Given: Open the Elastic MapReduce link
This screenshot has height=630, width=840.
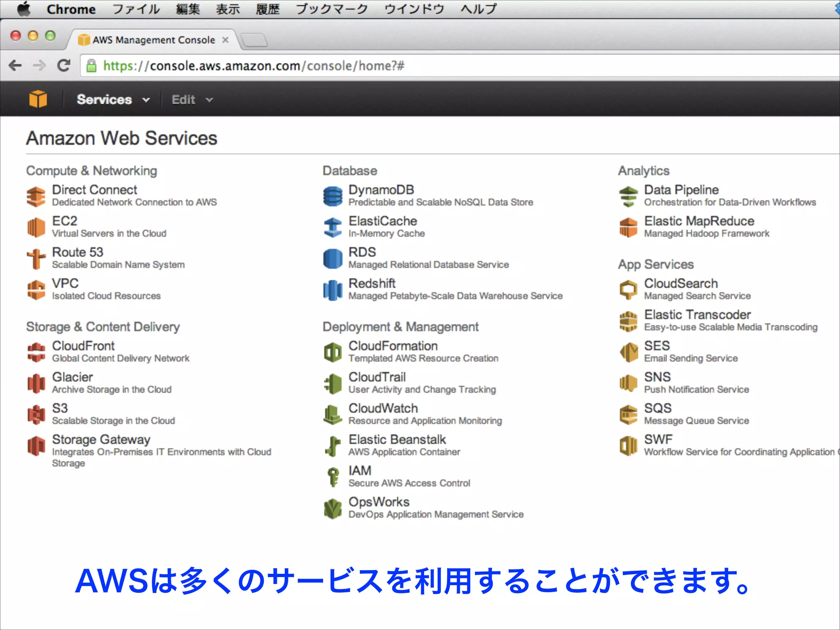Looking at the screenshot, I should click(x=699, y=221).
